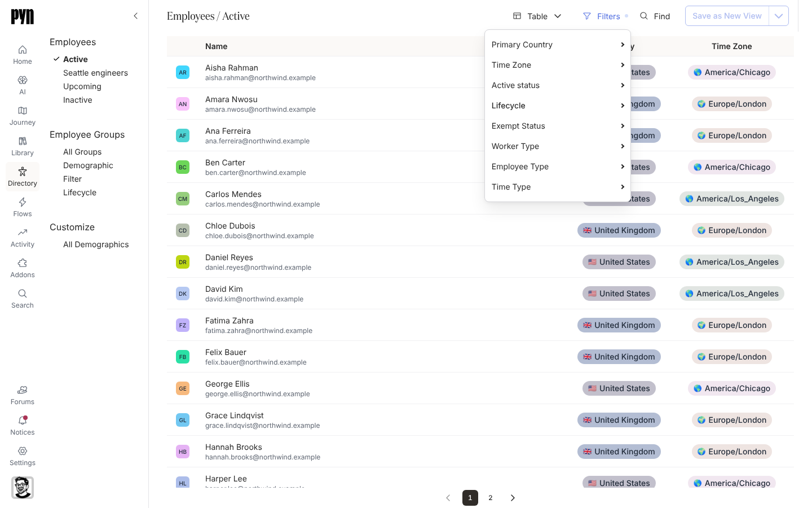Click the Filters funnel button

[x=602, y=16]
